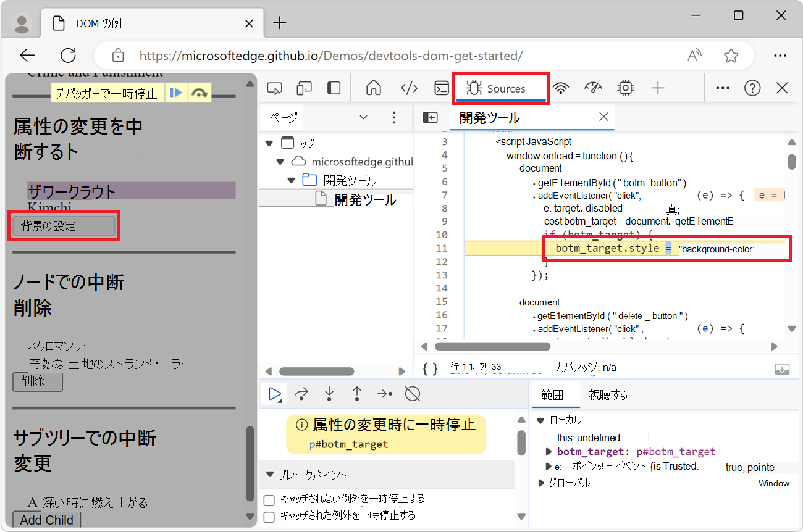The image size is (803, 532).
Task: Go back in the browser
Action: click(x=27, y=56)
